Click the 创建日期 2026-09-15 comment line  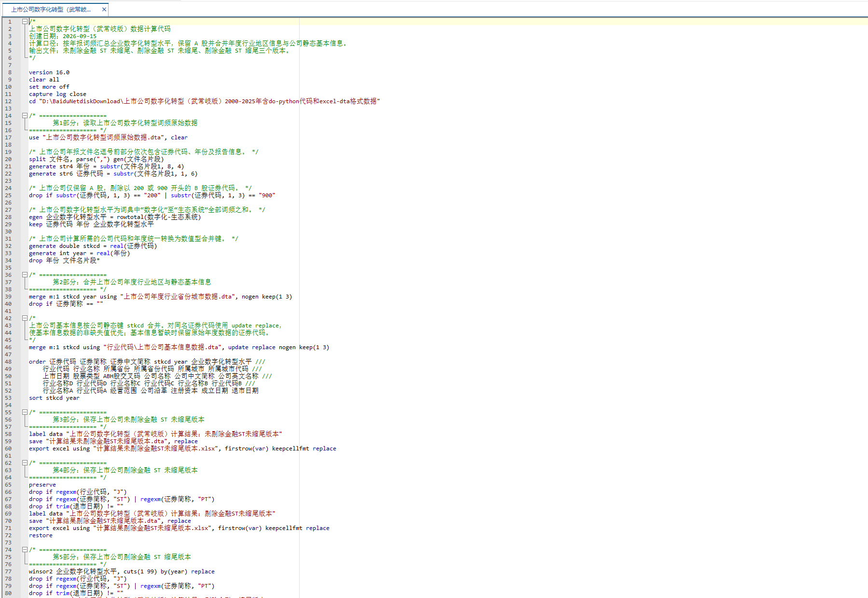[63, 36]
